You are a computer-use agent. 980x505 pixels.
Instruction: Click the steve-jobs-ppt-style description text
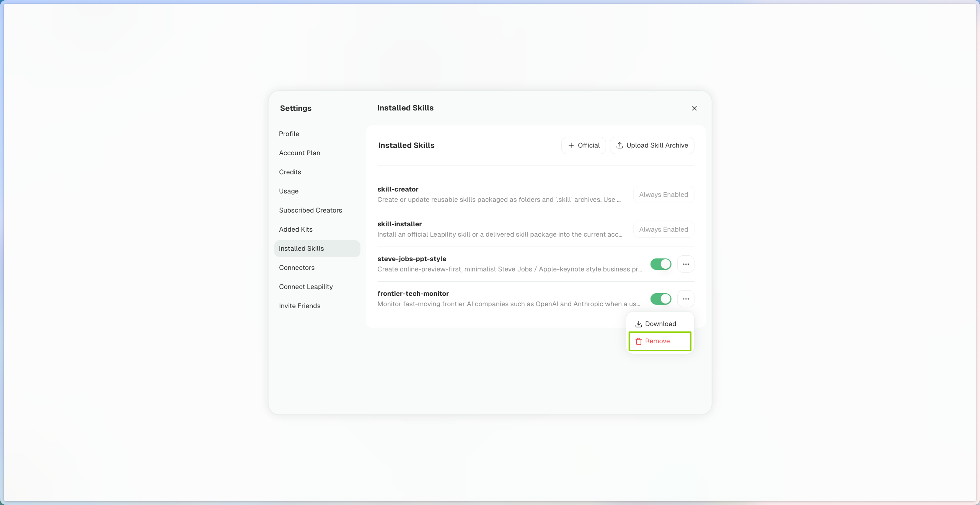[x=510, y=269]
